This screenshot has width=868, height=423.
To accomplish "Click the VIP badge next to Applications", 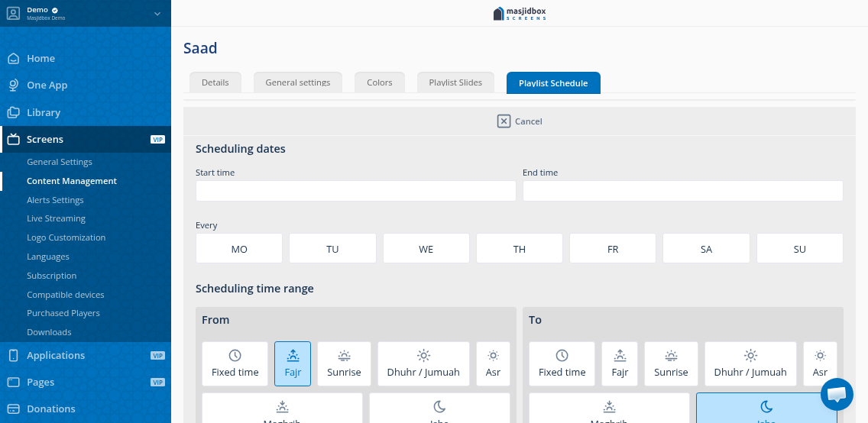I will click(157, 356).
